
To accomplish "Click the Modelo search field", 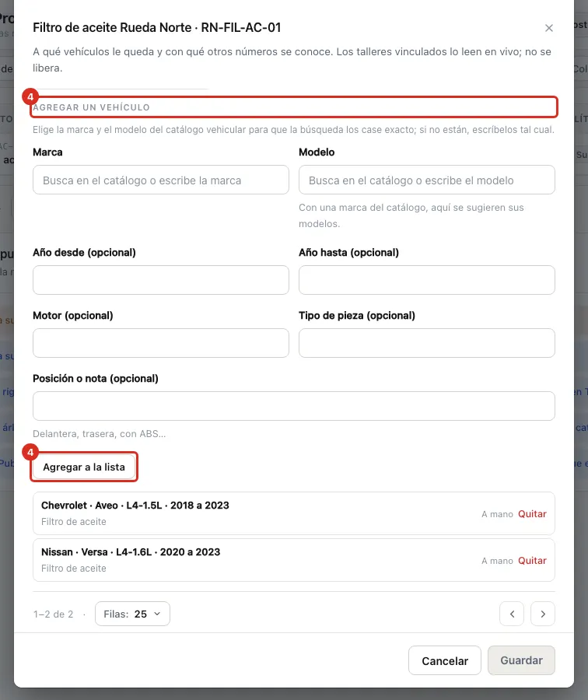I will [427, 180].
